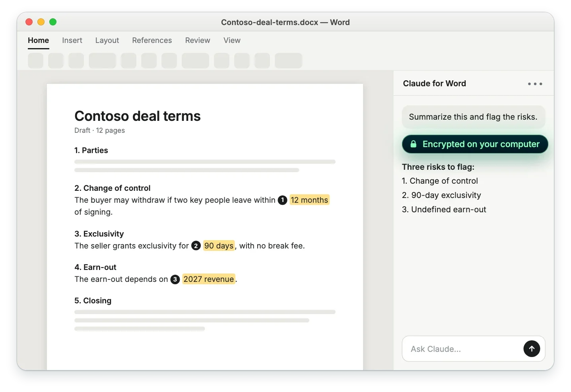Click the '3. Exclusivity' section heading
Viewport: 571px width, 392px height.
(99, 234)
